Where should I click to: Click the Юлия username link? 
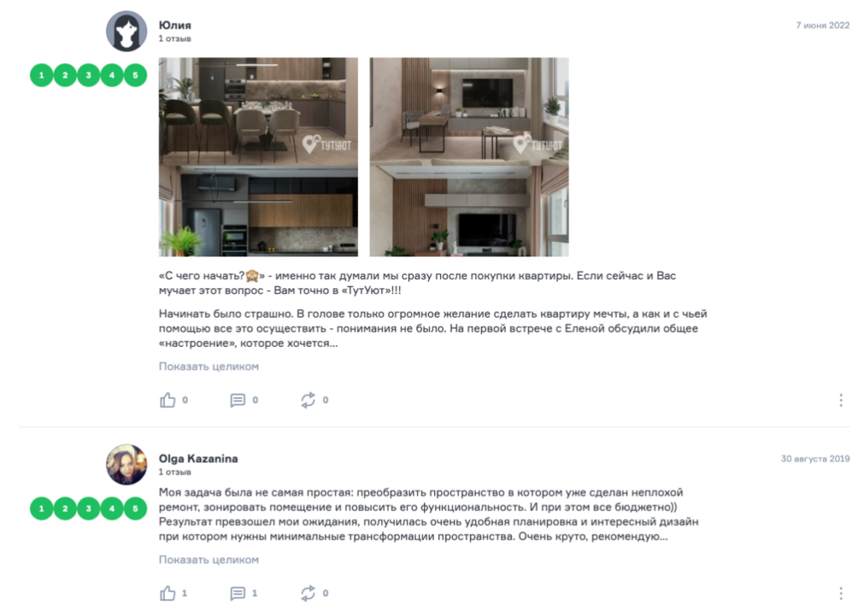(175, 25)
